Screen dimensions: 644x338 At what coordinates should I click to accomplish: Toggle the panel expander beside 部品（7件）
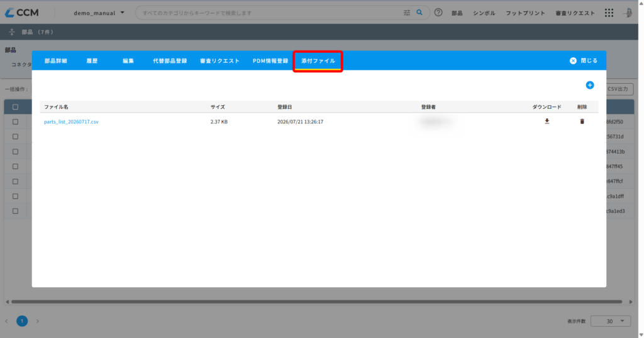(x=11, y=31)
